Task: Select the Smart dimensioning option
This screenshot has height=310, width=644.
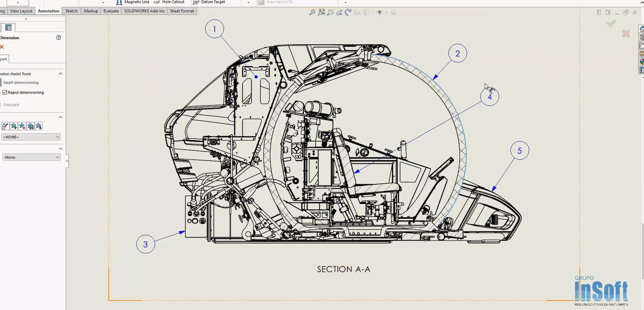Action: coord(21,82)
